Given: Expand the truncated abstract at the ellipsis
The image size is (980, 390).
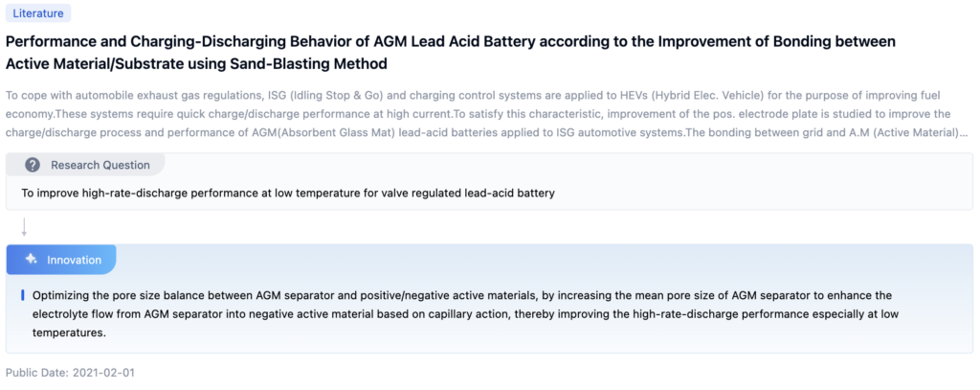Looking at the screenshot, I should click(962, 132).
